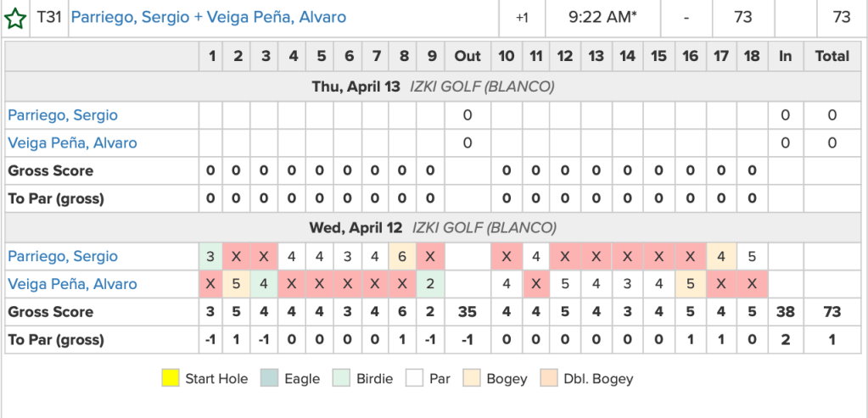Open Parriego, Sergio link under Wed, April 12
The image size is (868, 418).
tap(63, 256)
